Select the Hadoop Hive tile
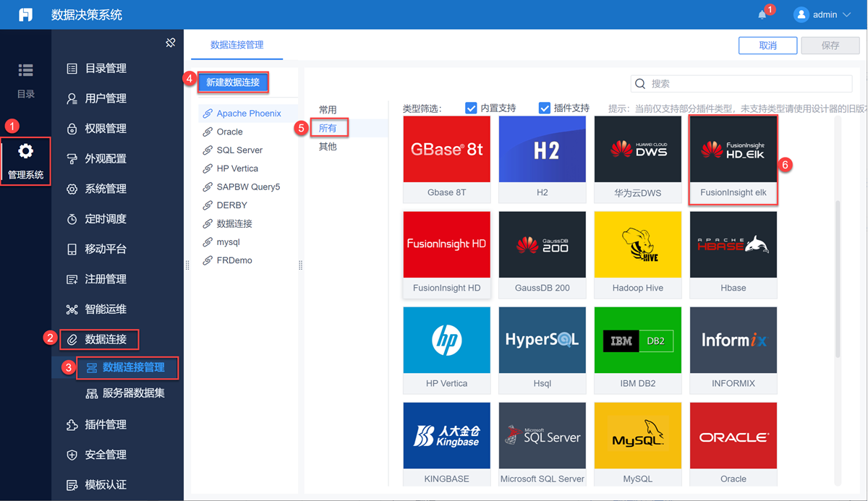 tap(638, 254)
